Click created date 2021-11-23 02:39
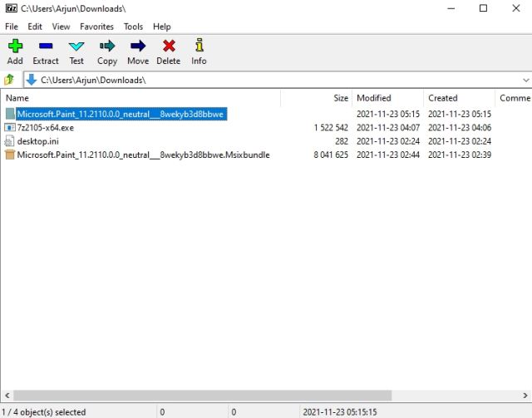 460,155
